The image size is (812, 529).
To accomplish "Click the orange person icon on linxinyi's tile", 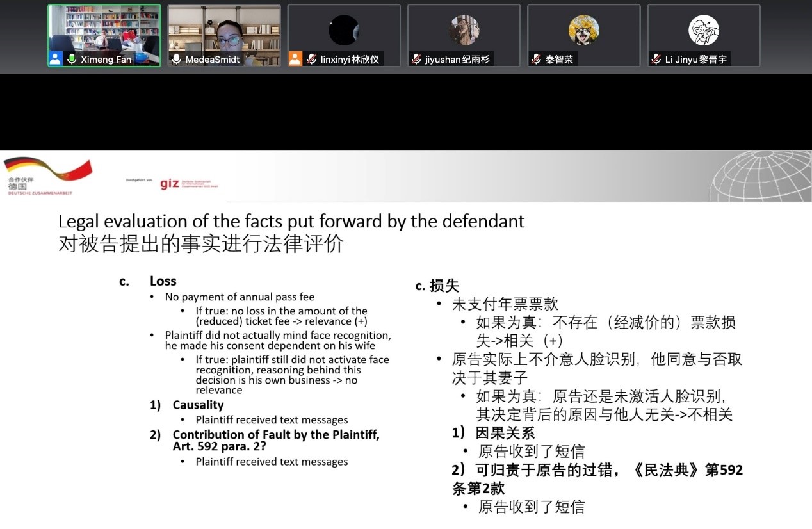I will click(x=295, y=59).
